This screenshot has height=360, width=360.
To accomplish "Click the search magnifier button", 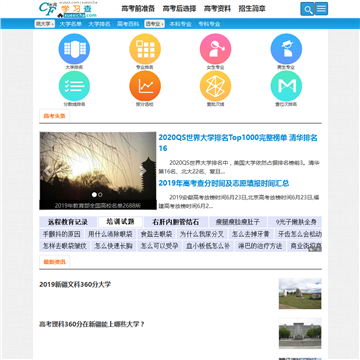I will coord(307,9).
